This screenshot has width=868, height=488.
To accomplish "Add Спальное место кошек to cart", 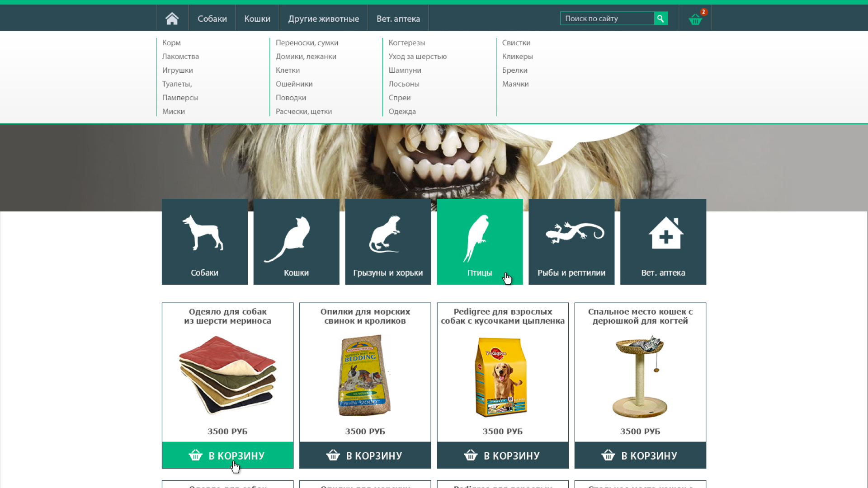I will point(640,455).
